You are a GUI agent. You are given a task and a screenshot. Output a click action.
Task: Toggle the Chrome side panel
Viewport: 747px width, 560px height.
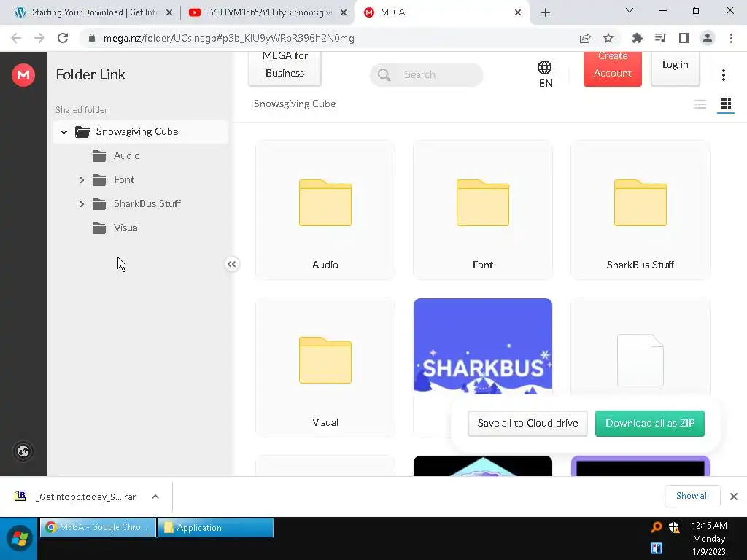[684, 38]
